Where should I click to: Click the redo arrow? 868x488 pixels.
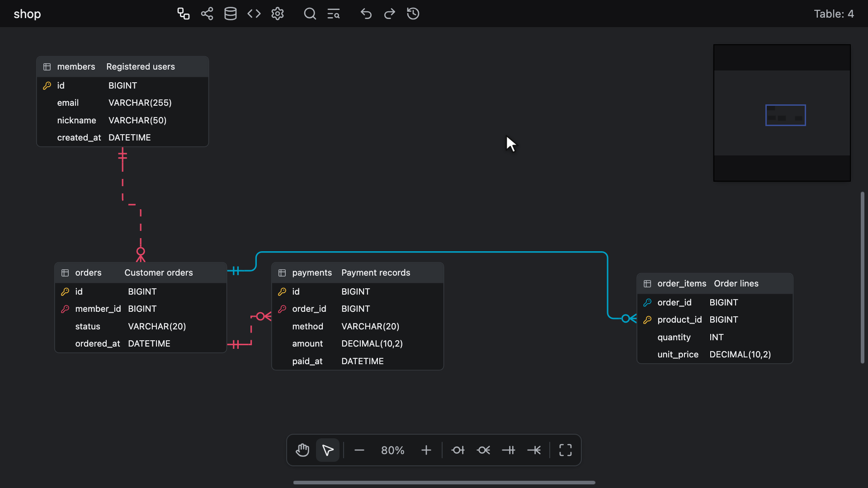(390, 14)
